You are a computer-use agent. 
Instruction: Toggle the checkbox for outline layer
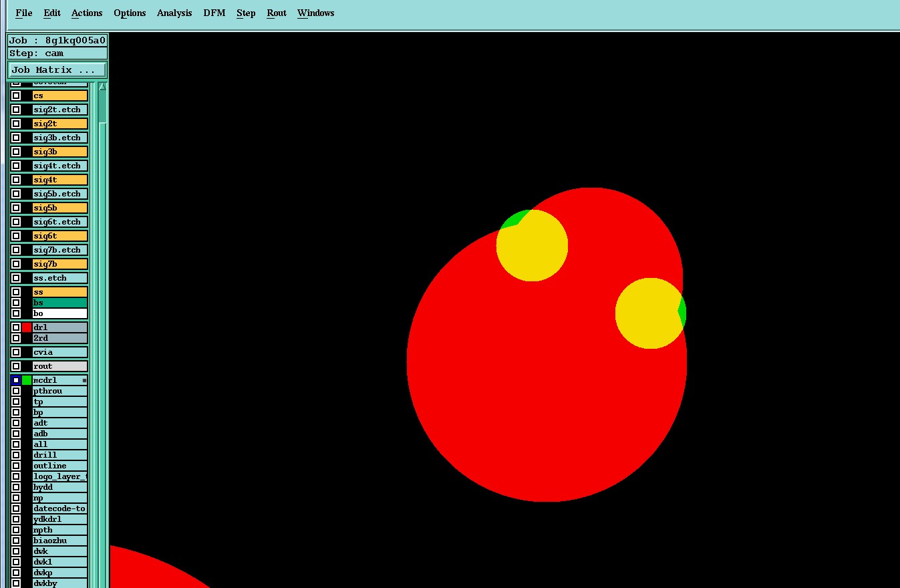(x=16, y=466)
